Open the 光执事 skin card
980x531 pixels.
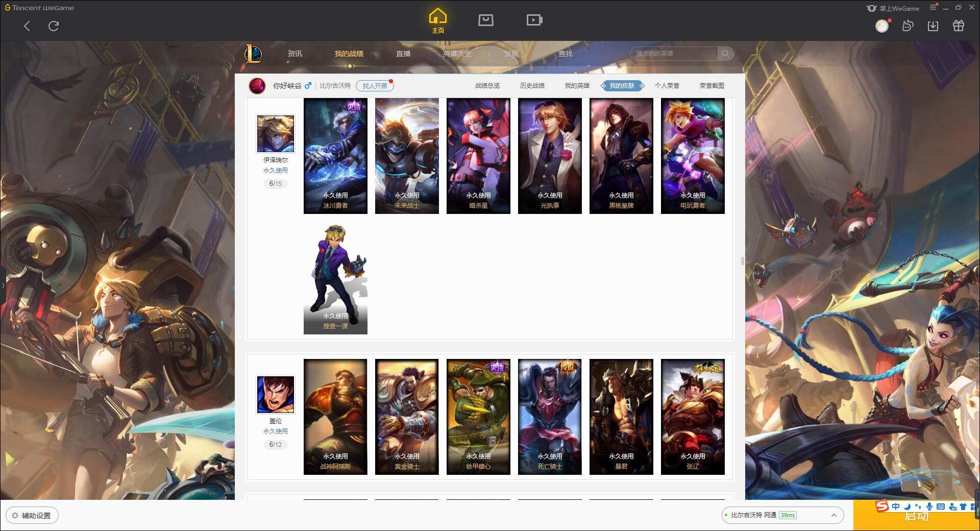point(550,156)
